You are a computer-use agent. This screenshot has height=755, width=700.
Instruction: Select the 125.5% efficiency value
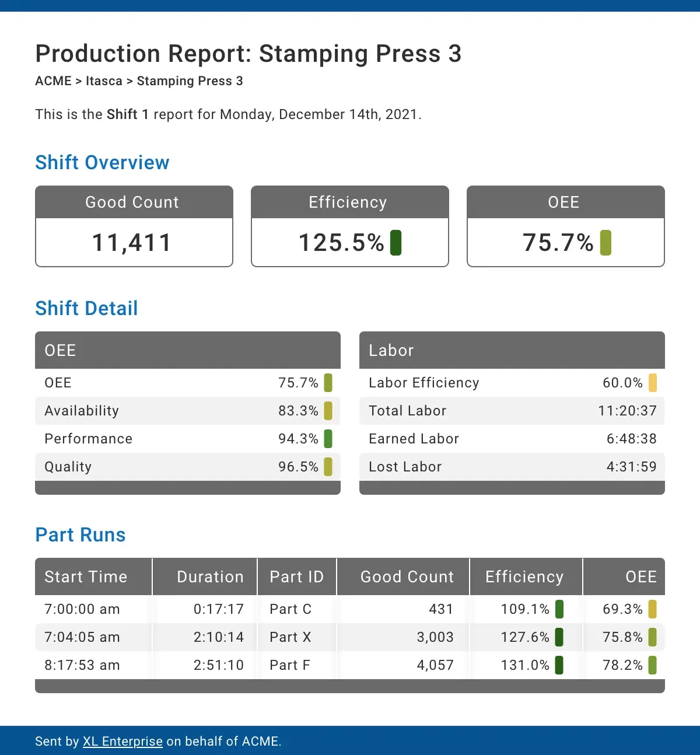(x=341, y=243)
